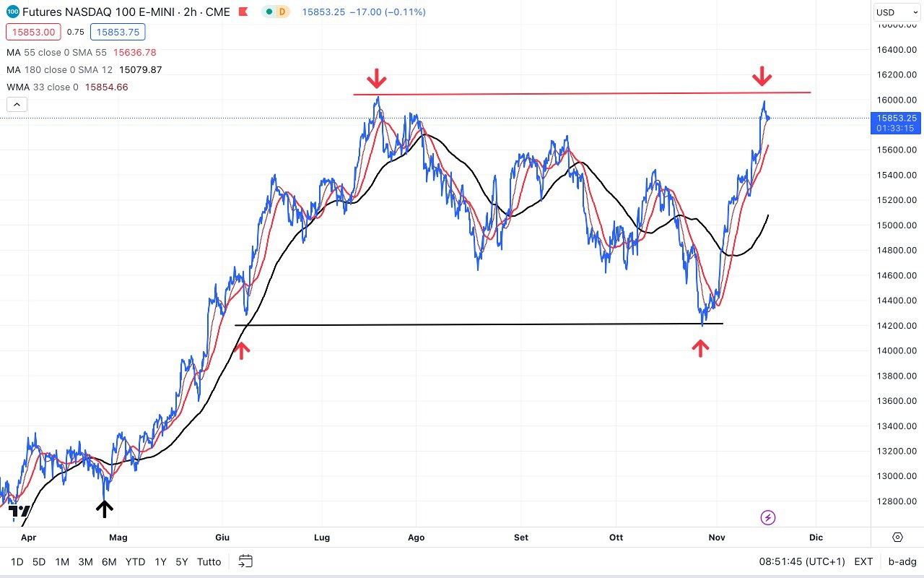Switch to the 1M date range

coord(62,561)
